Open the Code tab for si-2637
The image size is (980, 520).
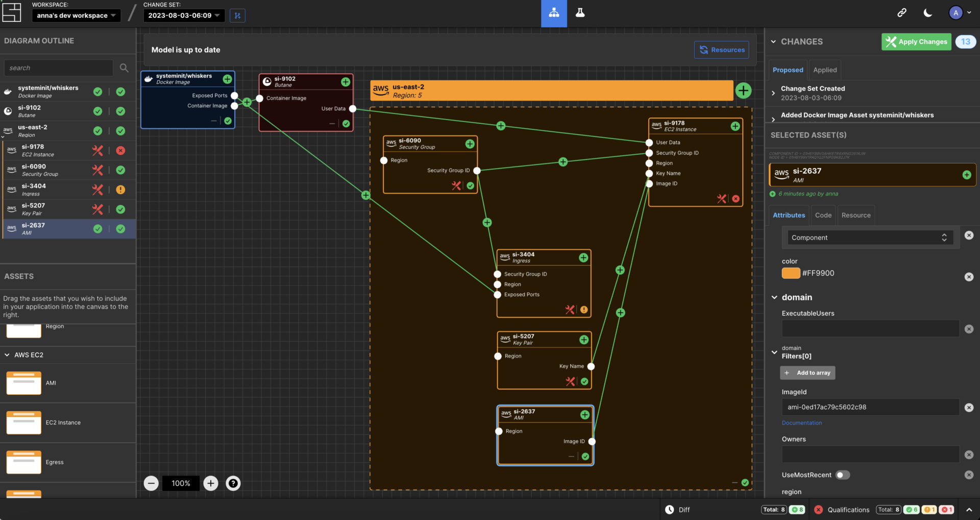click(823, 215)
